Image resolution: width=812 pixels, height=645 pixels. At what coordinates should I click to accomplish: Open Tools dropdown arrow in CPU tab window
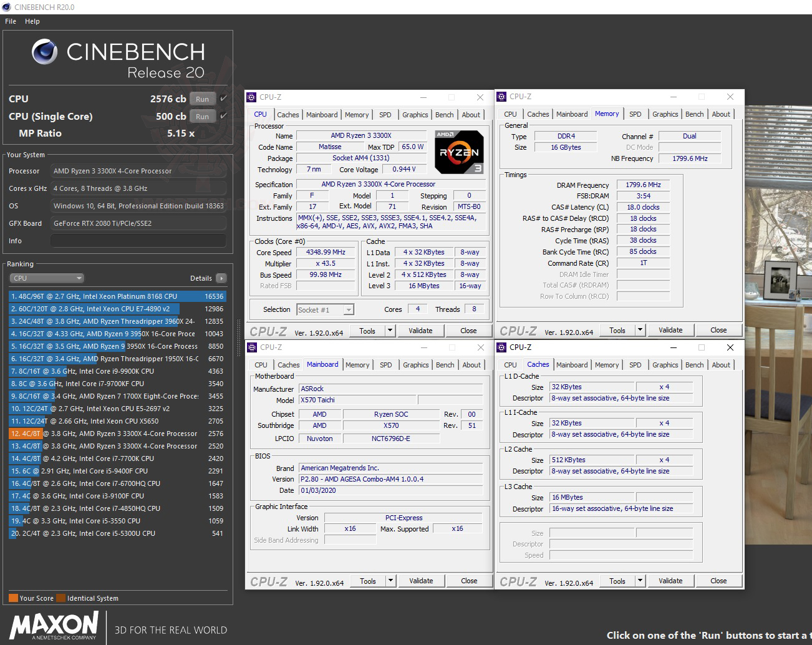(390, 331)
